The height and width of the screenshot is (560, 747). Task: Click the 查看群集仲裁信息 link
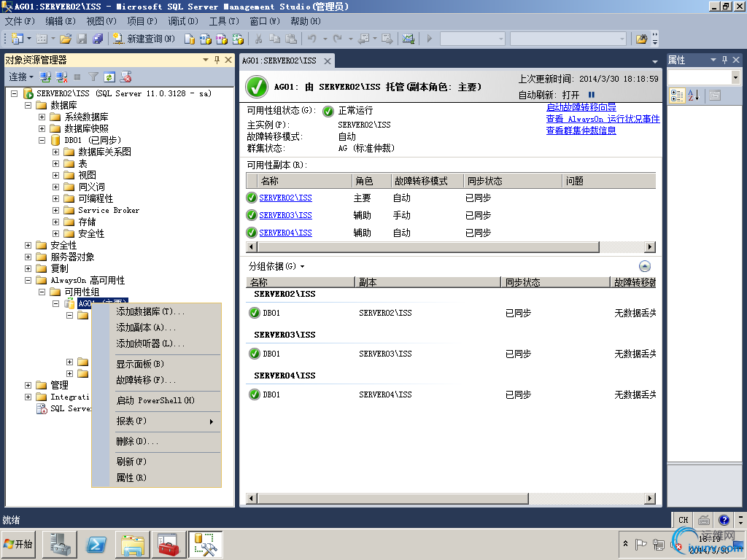[x=581, y=130]
